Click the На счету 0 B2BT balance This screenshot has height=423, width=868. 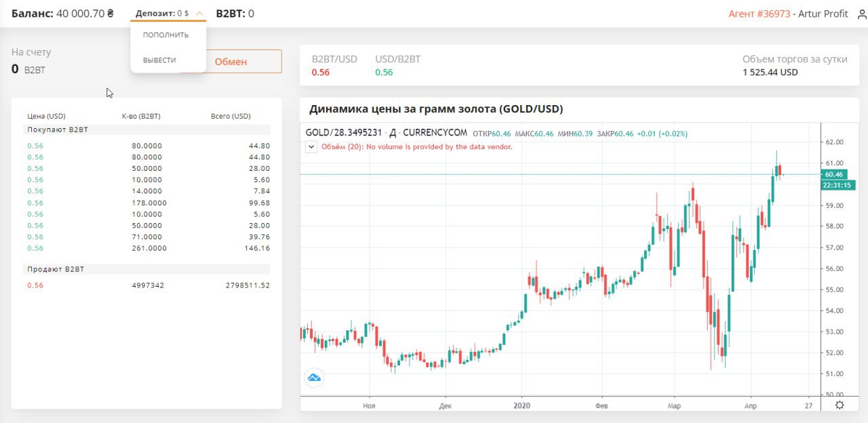(x=31, y=61)
